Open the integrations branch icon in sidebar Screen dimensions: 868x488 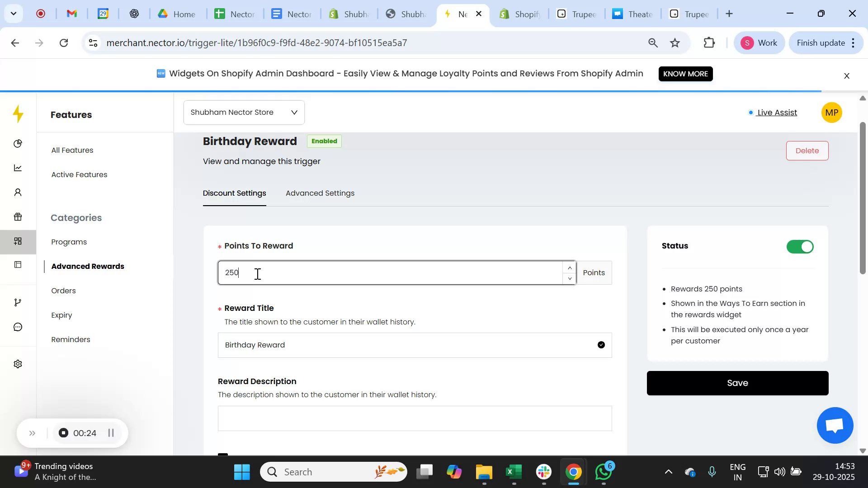point(18,302)
